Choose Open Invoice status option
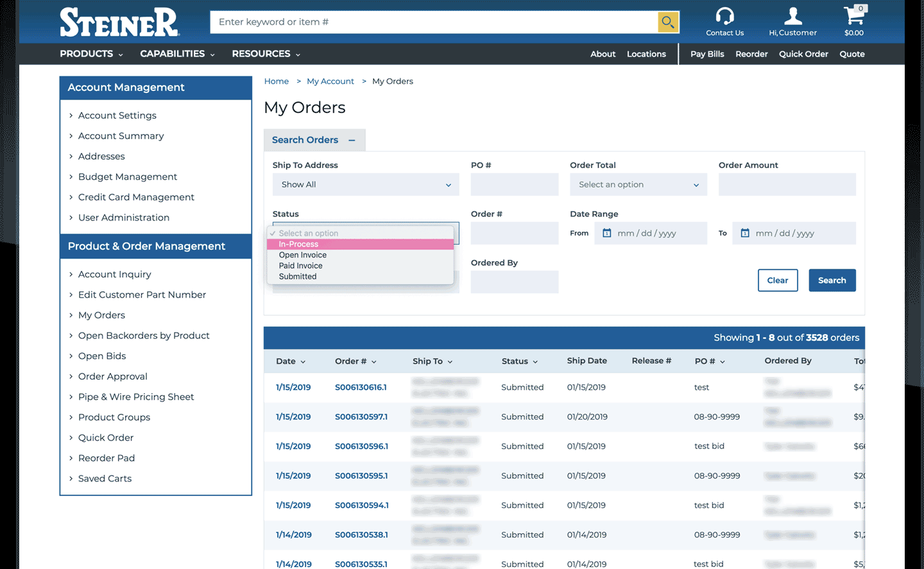The image size is (924, 569). point(361,255)
